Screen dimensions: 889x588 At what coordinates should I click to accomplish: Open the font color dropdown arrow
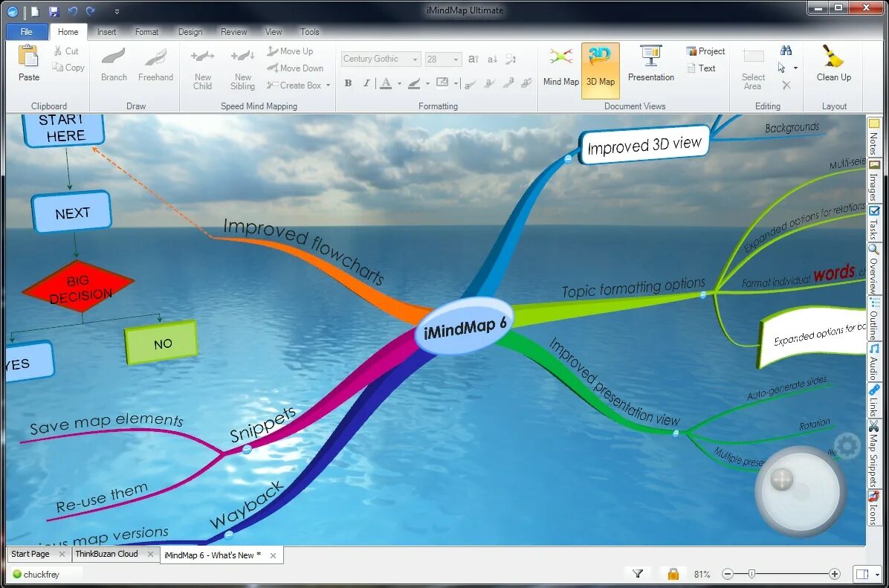(400, 84)
